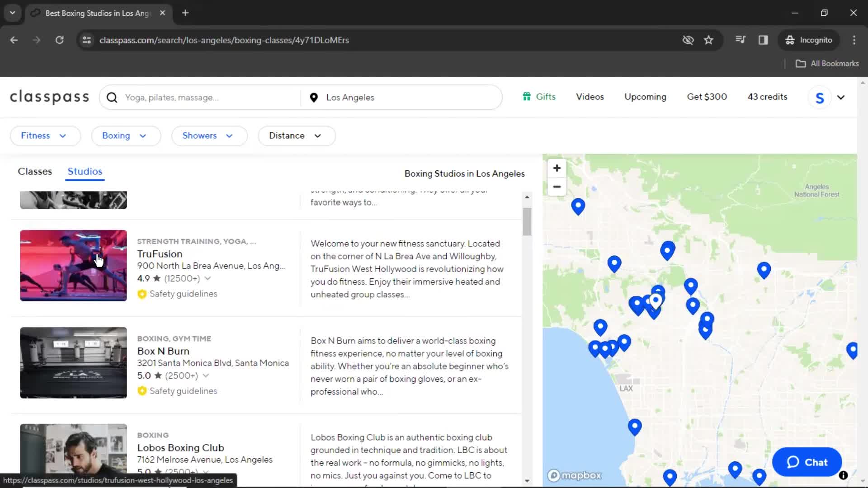
Task: Open the media control icon in toolbar
Action: 740,40
